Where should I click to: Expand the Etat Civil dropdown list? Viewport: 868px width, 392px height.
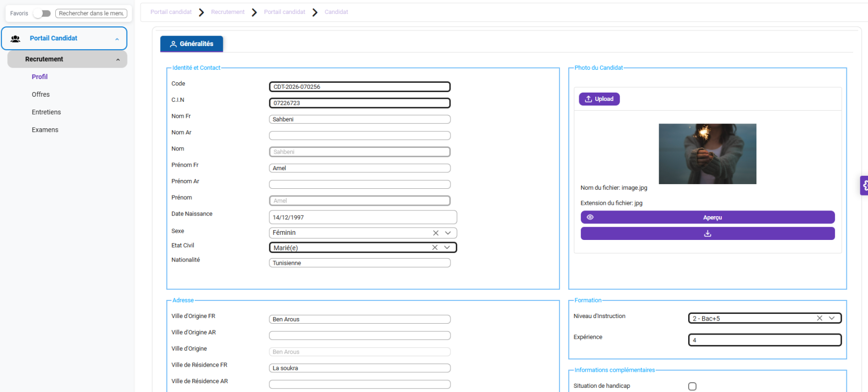tap(447, 248)
